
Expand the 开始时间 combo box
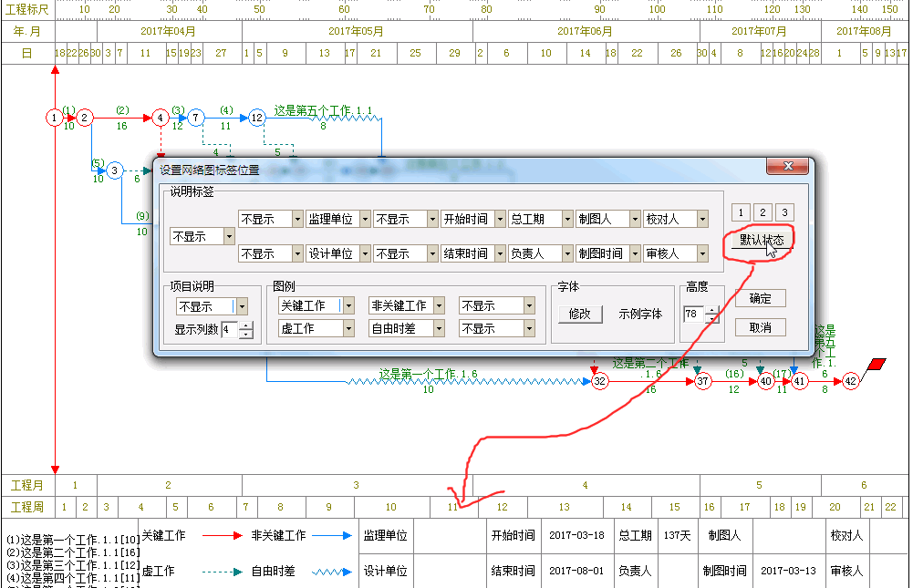[500, 220]
